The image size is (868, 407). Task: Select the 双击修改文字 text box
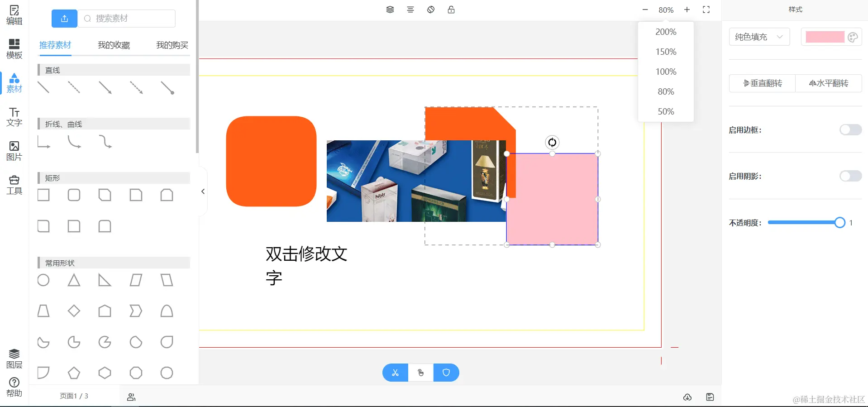(306, 265)
